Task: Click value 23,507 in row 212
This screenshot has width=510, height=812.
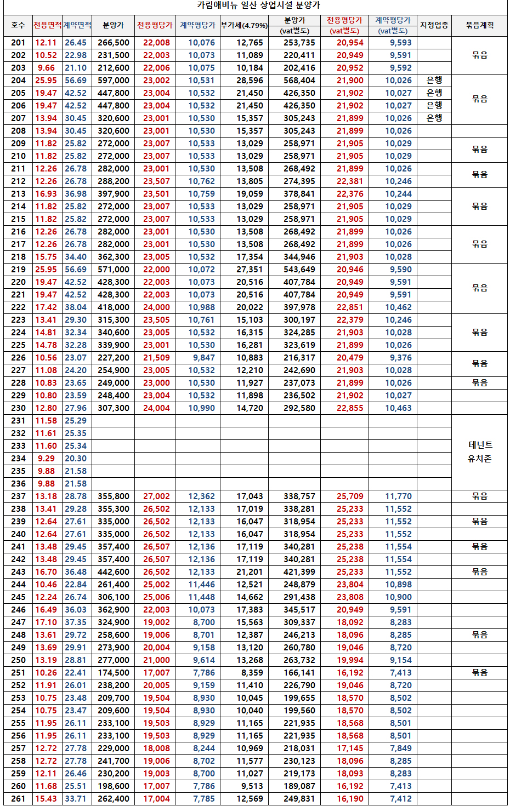Action: click(156, 181)
